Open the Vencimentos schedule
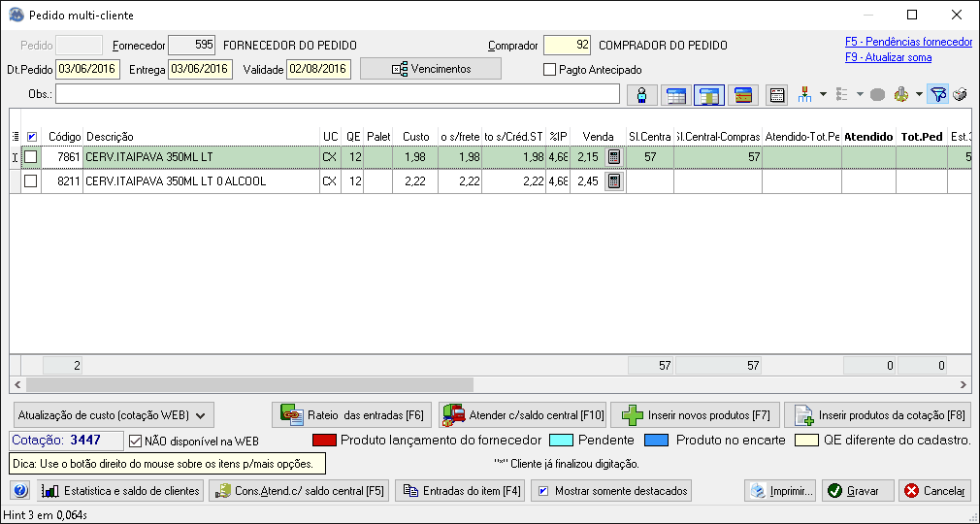 [431, 69]
